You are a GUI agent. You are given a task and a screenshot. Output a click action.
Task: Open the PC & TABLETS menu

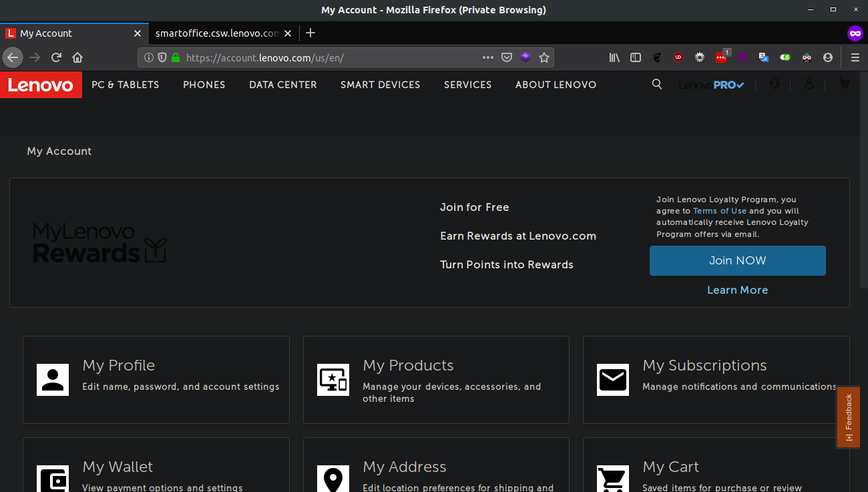[126, 85]
